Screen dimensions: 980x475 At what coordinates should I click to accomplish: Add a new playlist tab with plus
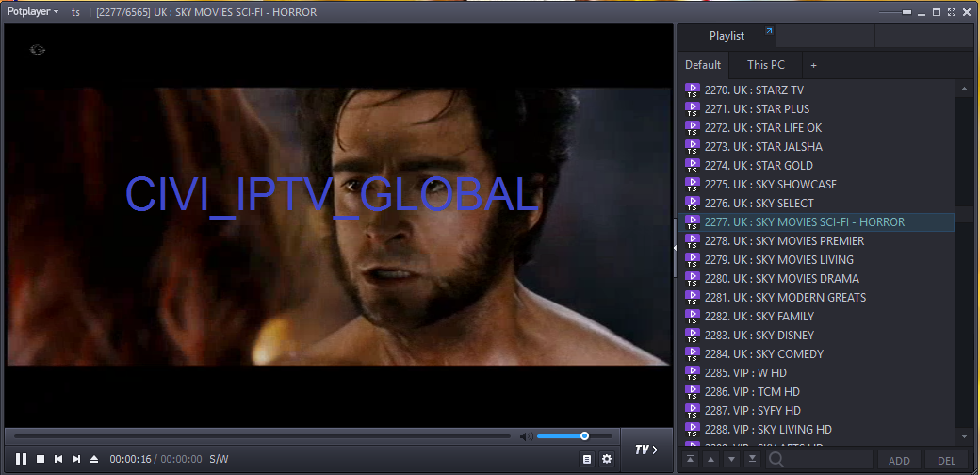pyautogui.click(x=814, y=65)
